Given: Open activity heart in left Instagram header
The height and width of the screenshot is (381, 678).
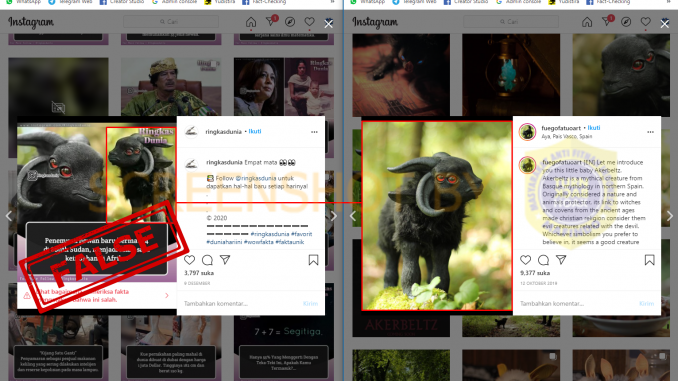Looking at the screenshot, I should (309, 22).
